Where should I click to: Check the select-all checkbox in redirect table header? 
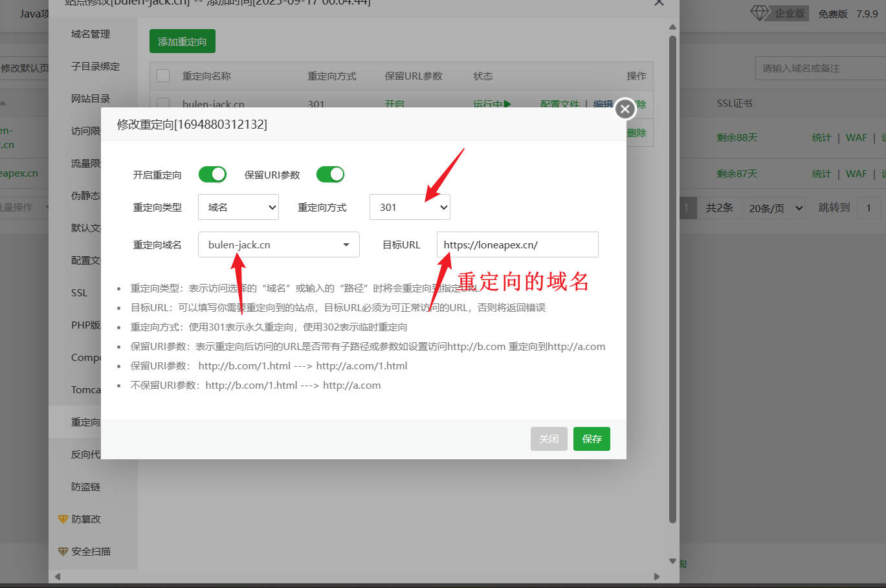pyautogui.click(x=163, y=76)
